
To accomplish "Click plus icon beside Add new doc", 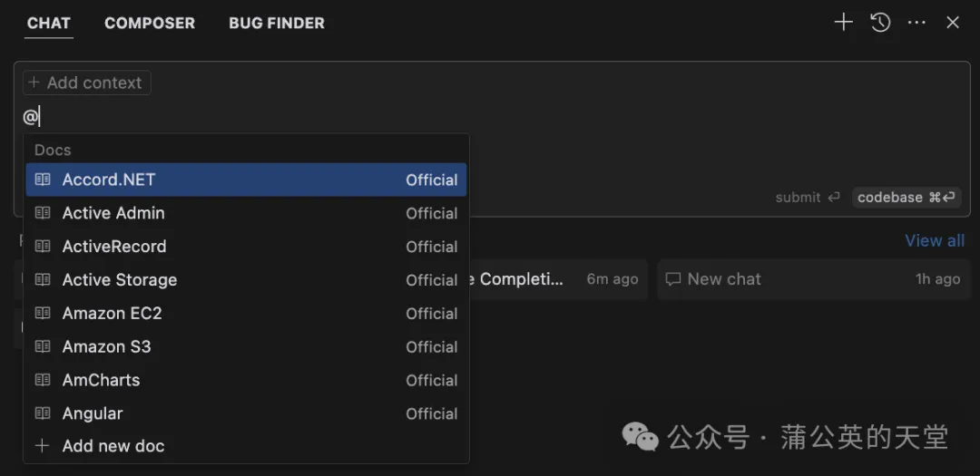I will [x=42, y=446].
